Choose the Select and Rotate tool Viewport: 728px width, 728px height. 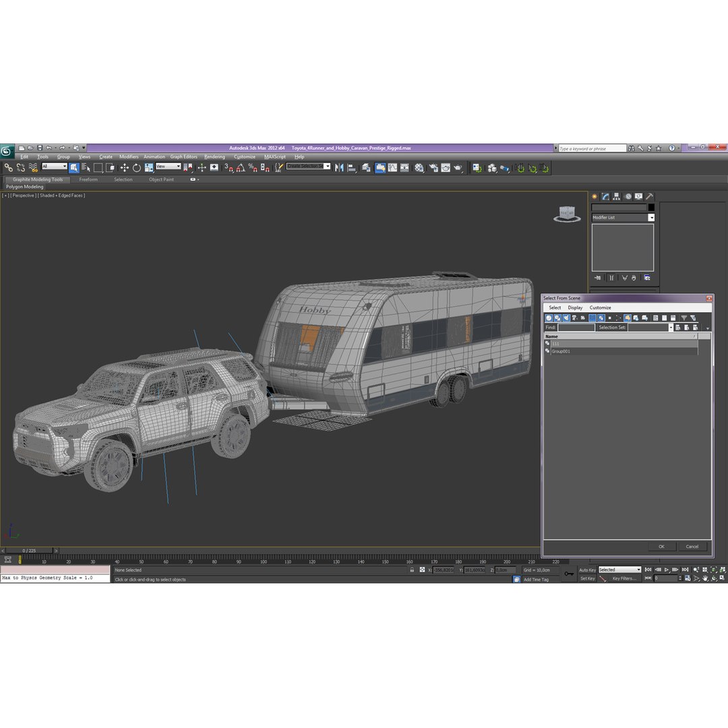coord(136,168)
